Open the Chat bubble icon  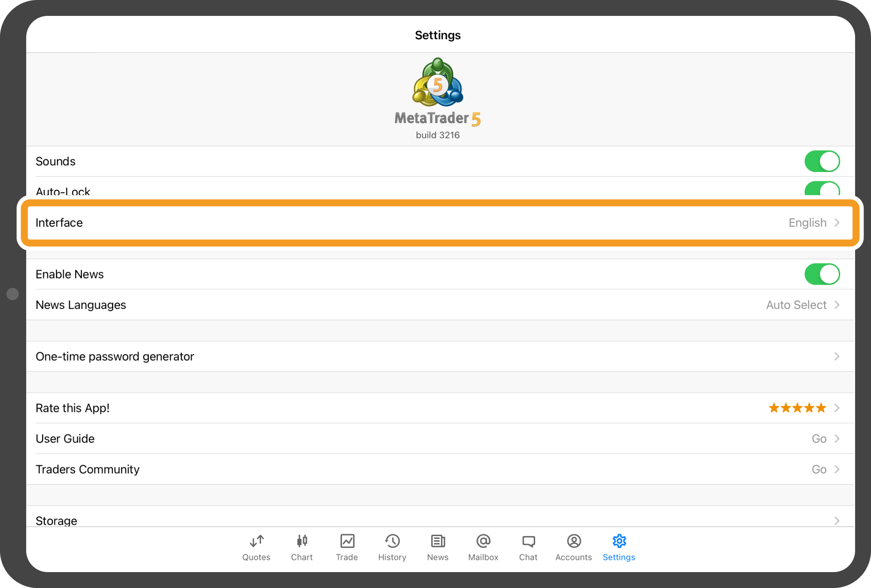[x=528, y=541]
